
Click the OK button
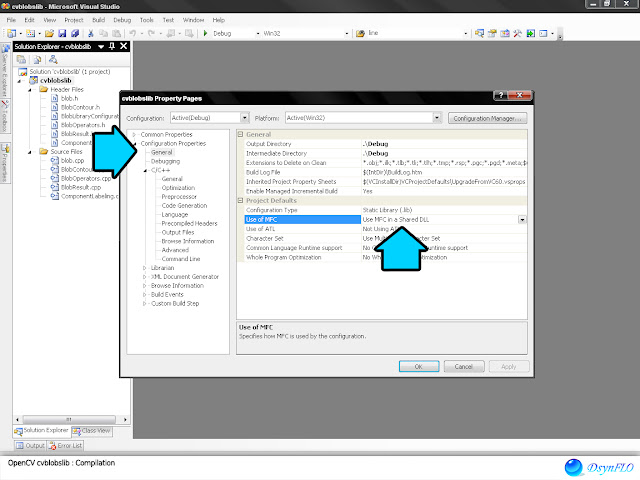click(419, 367)
